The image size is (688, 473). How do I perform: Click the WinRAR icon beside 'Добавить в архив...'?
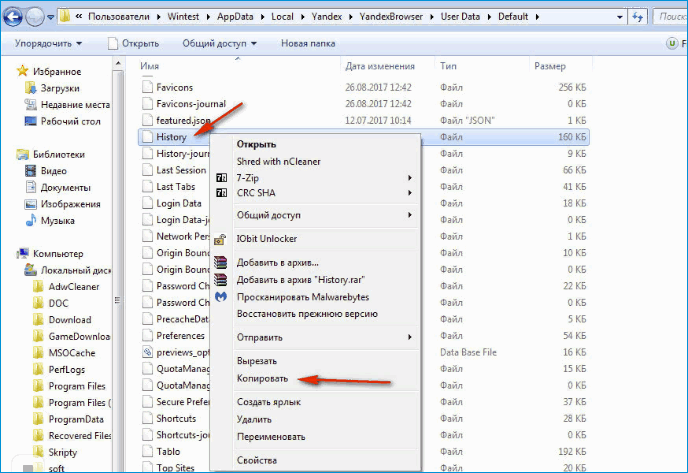tap(221, 262)
